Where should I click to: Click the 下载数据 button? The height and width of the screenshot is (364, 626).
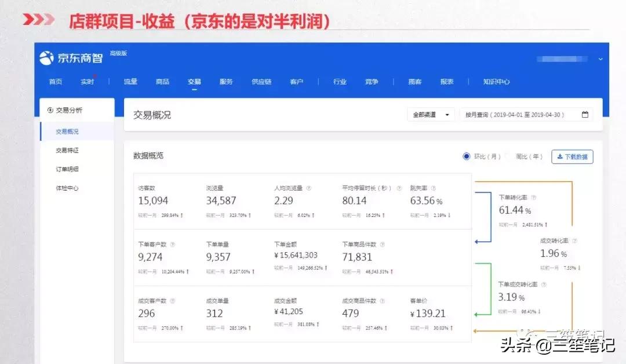tap(572, 156)
